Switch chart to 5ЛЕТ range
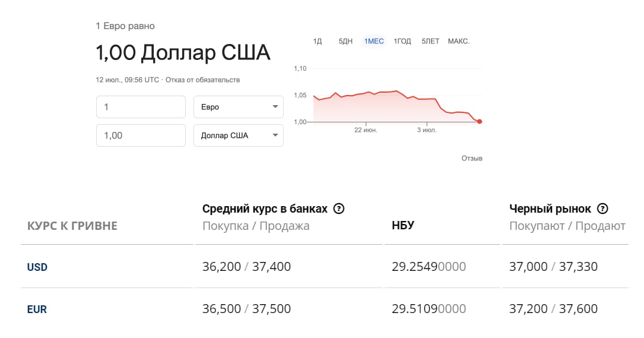644x338 pixels. coord(430,42)
